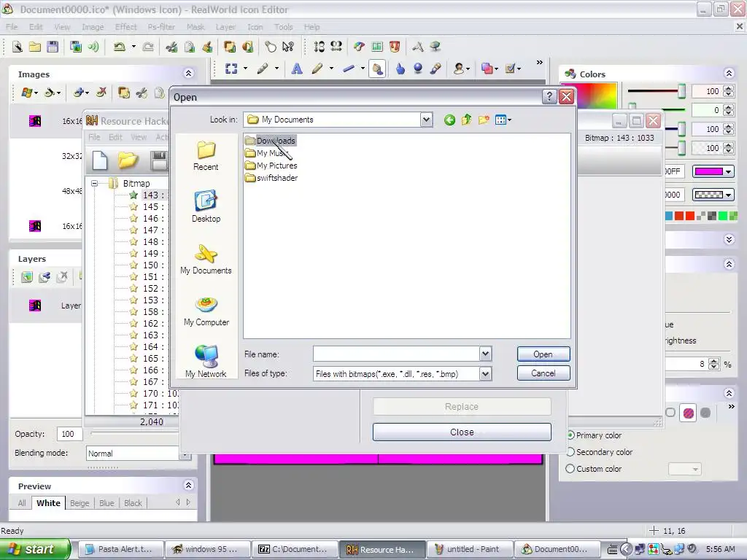The image size is (747, 560).
Task: Open the View Menu icon in Open dialog
Action: (503, 120)
